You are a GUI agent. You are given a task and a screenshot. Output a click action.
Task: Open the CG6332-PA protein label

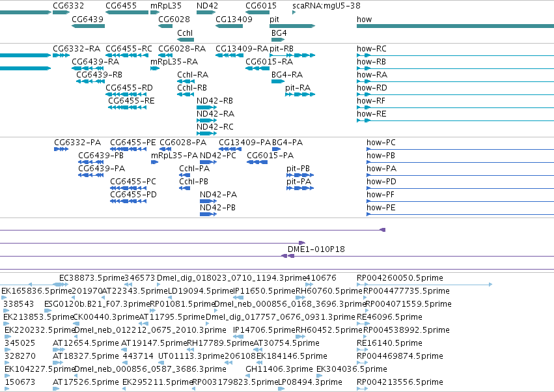point(77,143)
